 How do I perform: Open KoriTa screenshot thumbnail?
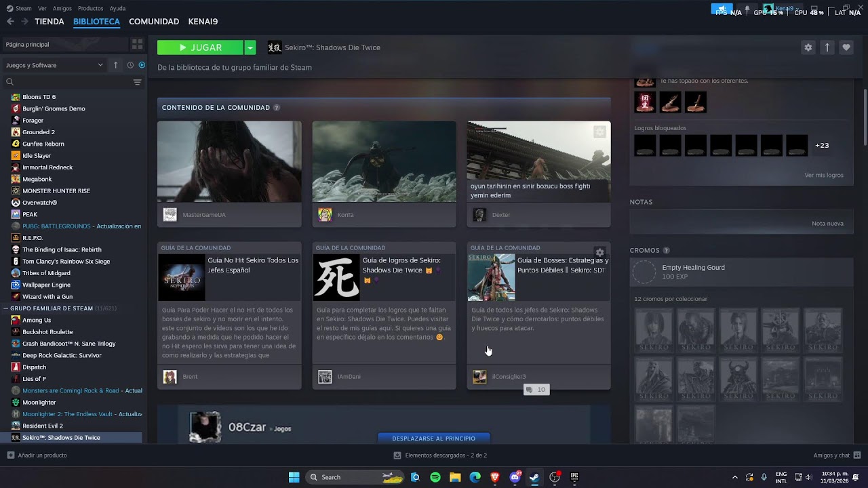pyautogui.click(x=384, y=161)
